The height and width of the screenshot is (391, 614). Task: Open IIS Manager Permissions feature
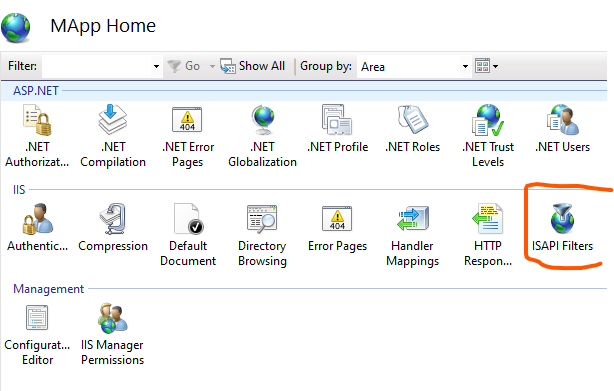tap(113, 334)
